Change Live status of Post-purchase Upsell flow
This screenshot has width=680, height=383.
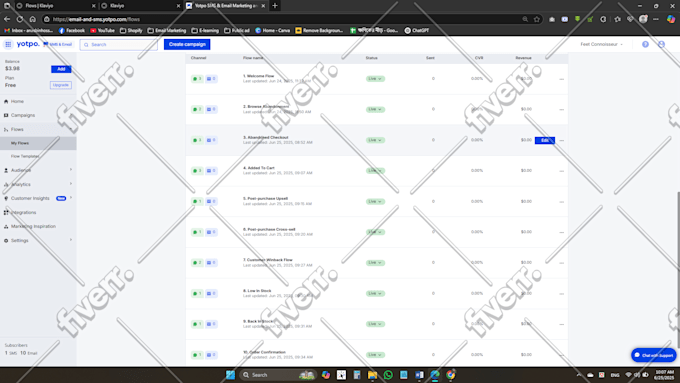click(x=375, y=202)
